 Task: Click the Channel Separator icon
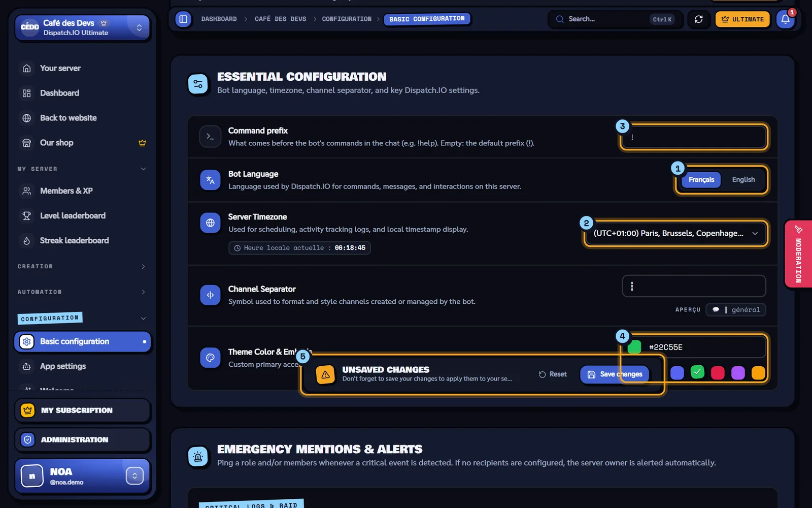click(210, 295)
